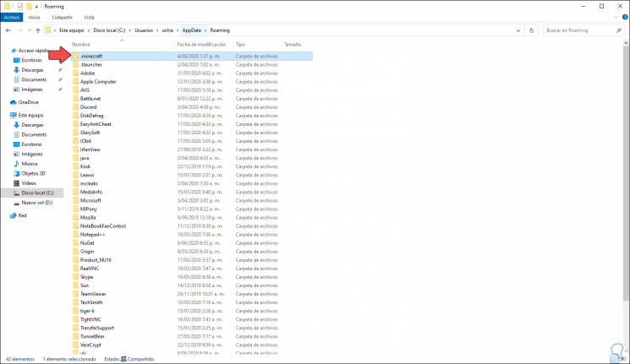Go back with the back arrow
Image resolution: width=630 pixels, height=364 pixels.
(8, 30)
